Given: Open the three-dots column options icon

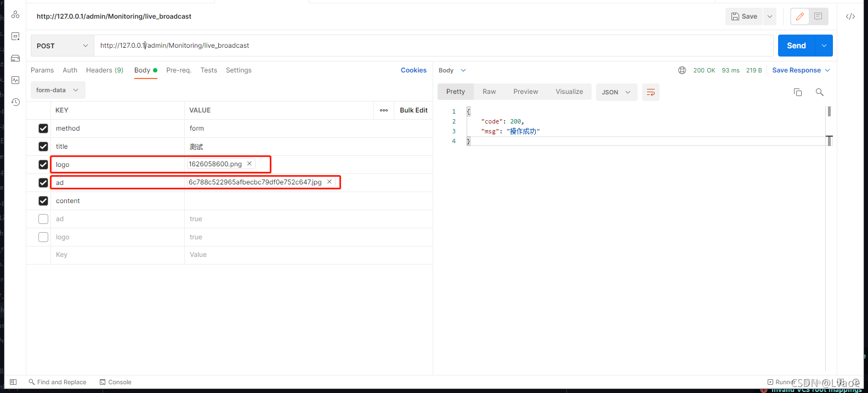Looking at the screenshot, I should (x=384, y=110).
